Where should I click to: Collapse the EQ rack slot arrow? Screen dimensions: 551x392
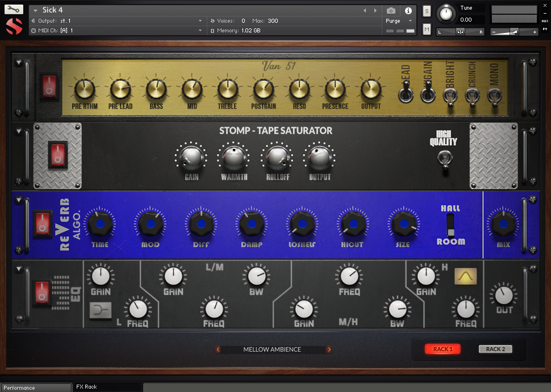[19, 269]
